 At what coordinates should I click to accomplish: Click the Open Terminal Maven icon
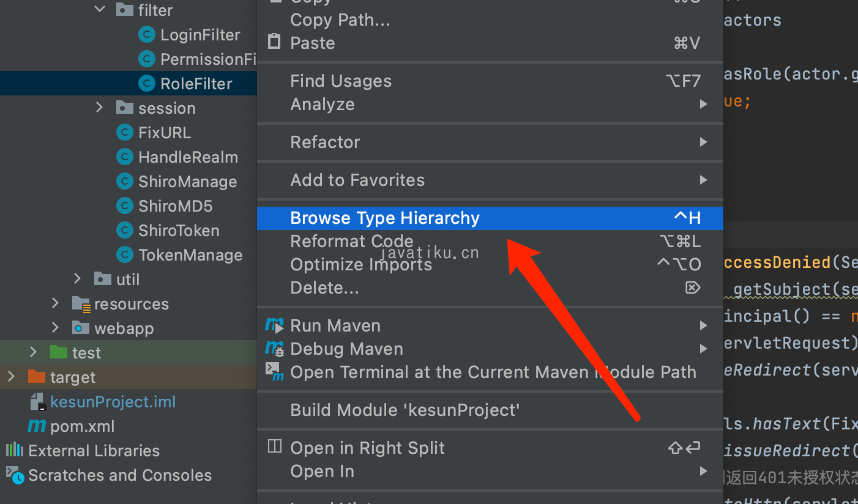pyautogui.click(x=274, y=372)
